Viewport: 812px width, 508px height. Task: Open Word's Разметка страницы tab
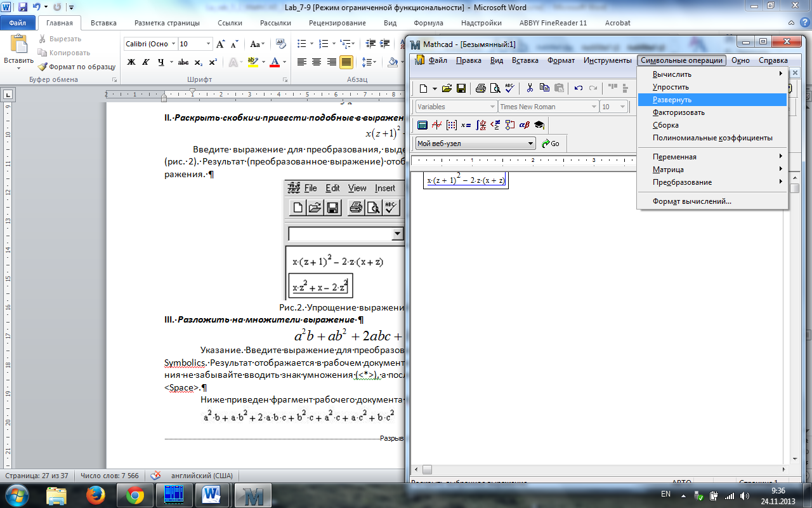(x=167, y=23)
